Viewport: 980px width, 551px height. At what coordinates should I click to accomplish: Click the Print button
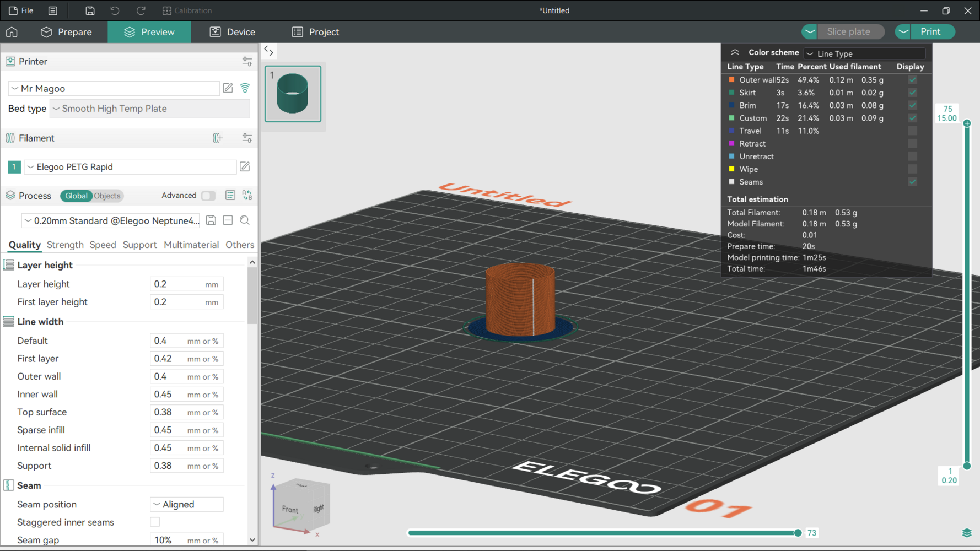tap(930, 31)
